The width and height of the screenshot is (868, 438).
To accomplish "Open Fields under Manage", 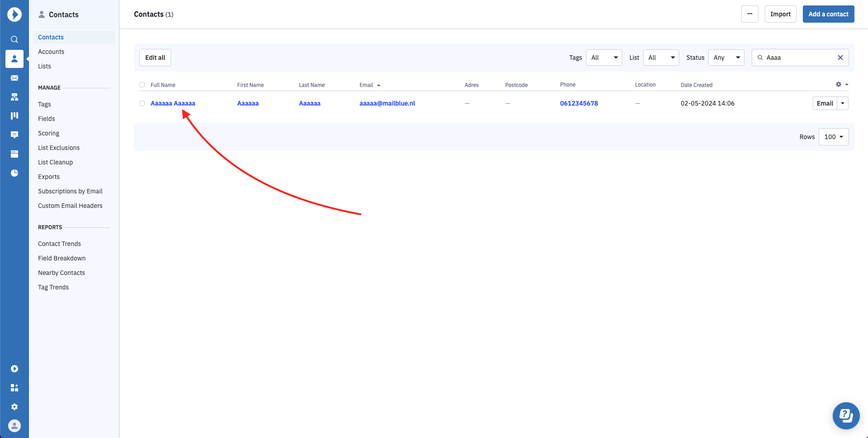I will point(47,119).
